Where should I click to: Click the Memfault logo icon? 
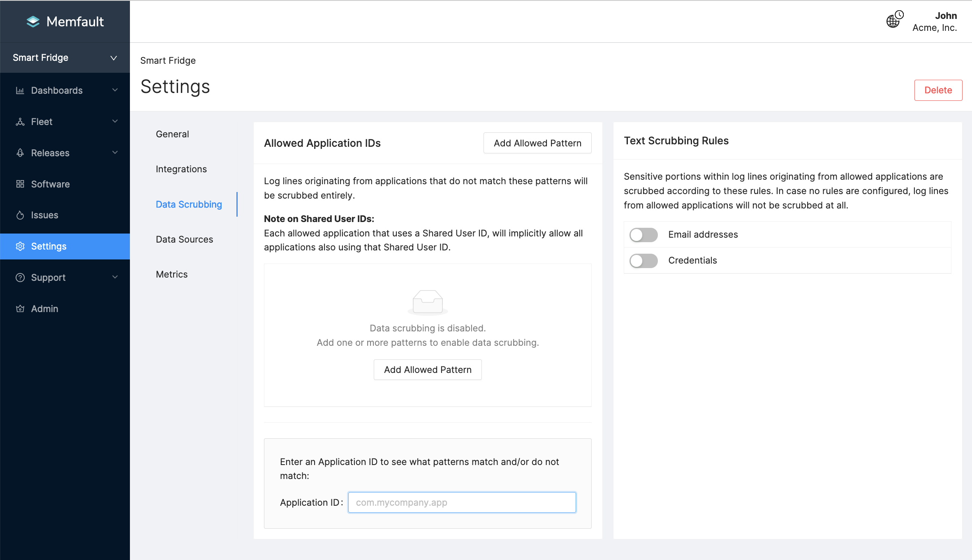[33, 21]
